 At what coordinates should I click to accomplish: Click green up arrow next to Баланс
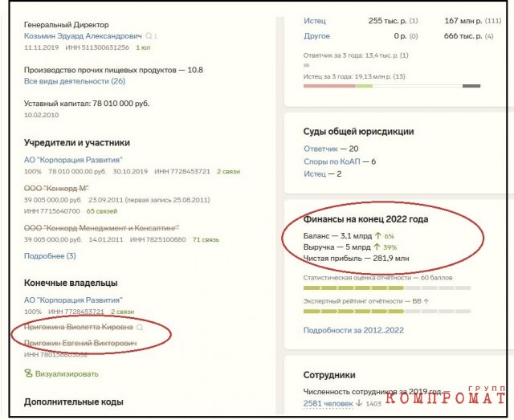coord(378,236)
